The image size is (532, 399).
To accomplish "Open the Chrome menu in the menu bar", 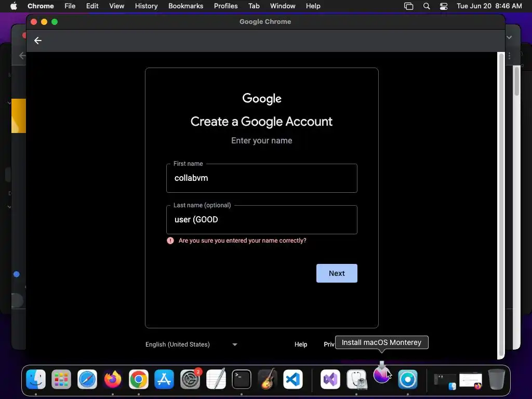I will coord(41,6).
